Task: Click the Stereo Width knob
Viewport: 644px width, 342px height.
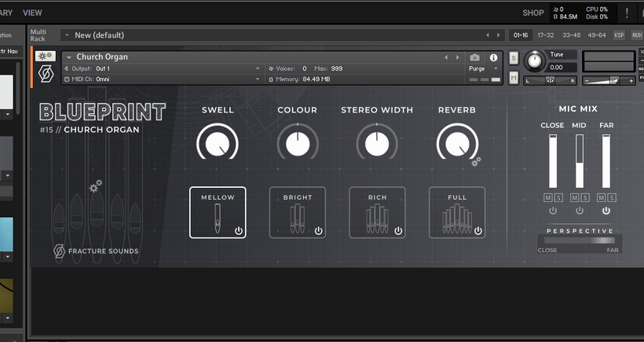Action: point(377,143)
